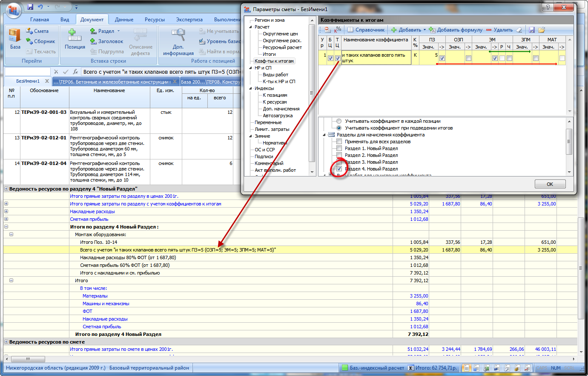Open the База normative base icon

pyautogui.click(x=15, y=39)
